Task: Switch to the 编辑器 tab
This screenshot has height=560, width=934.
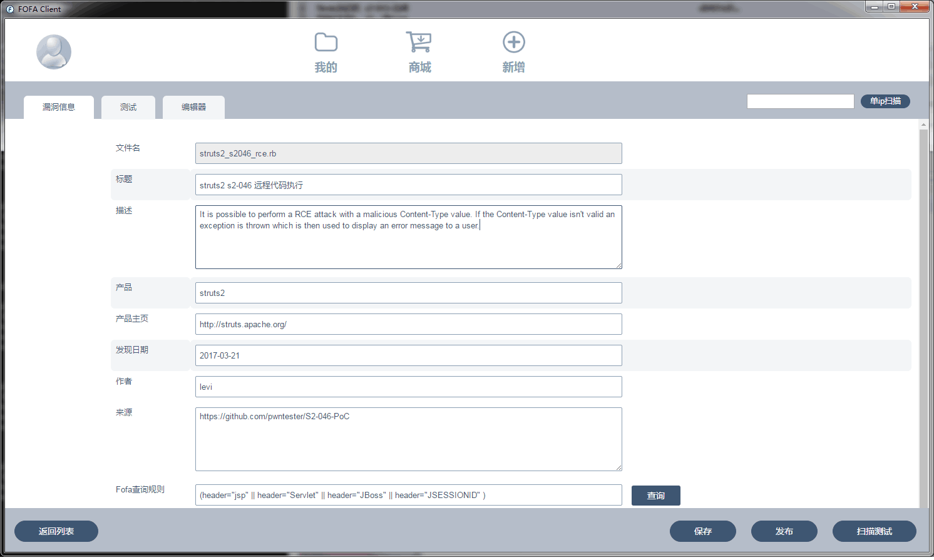Action: pyautogui.click(x=193, y=107)
